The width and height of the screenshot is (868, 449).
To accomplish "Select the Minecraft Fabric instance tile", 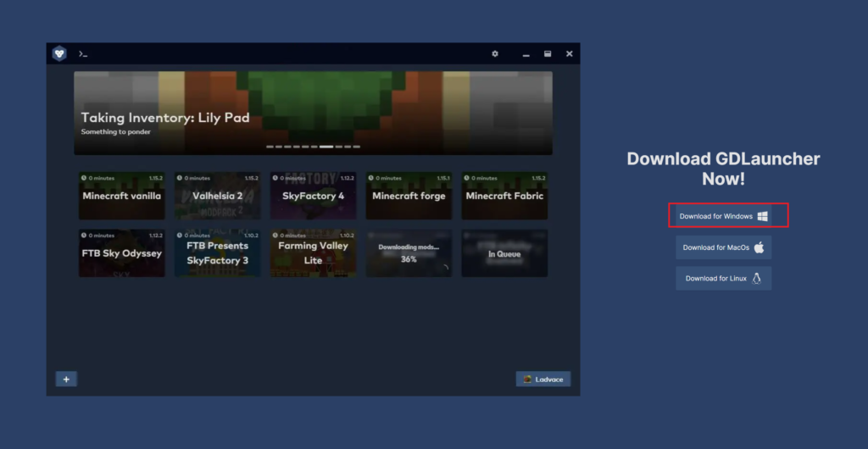I will [x=504, y=196].
